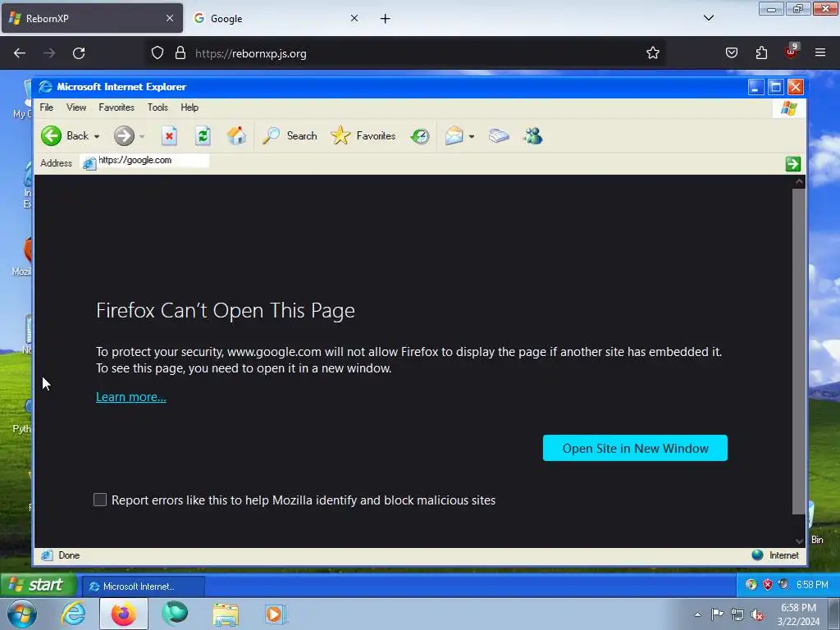Click the Firefox icon in Windows taskbar
840x630 pixels.
(124, 614)
